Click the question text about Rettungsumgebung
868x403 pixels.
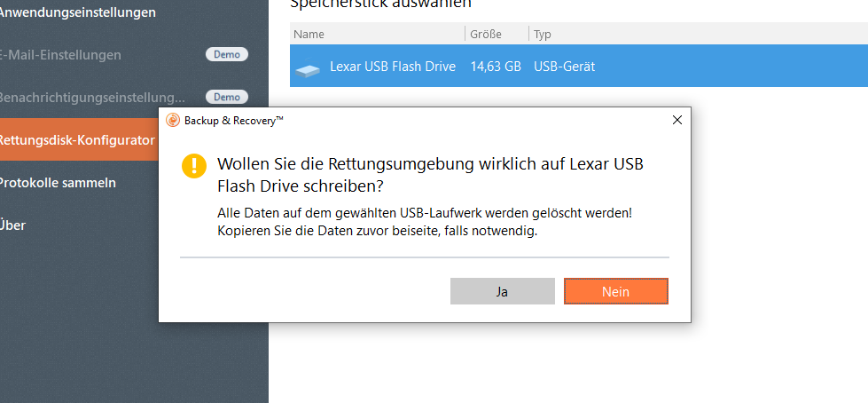pos(430,175)
